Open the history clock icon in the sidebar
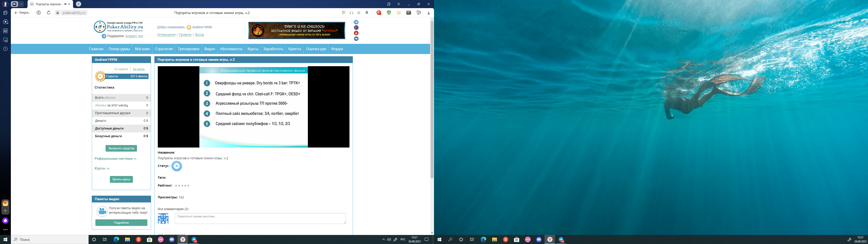Viewport: 868px width, 244px height. pos(5,49)
